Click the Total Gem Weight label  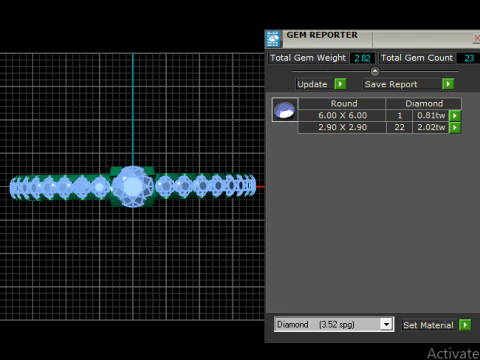tap(308, 58)
